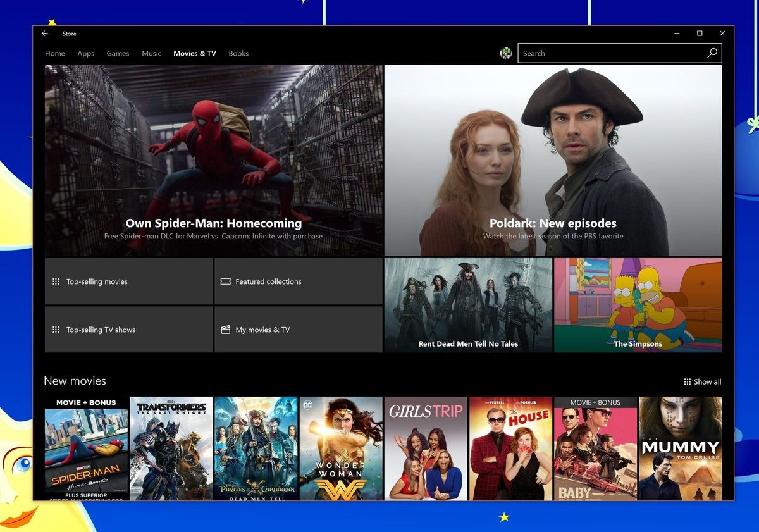Select the Top-selling TV shows grid icon

56,329
